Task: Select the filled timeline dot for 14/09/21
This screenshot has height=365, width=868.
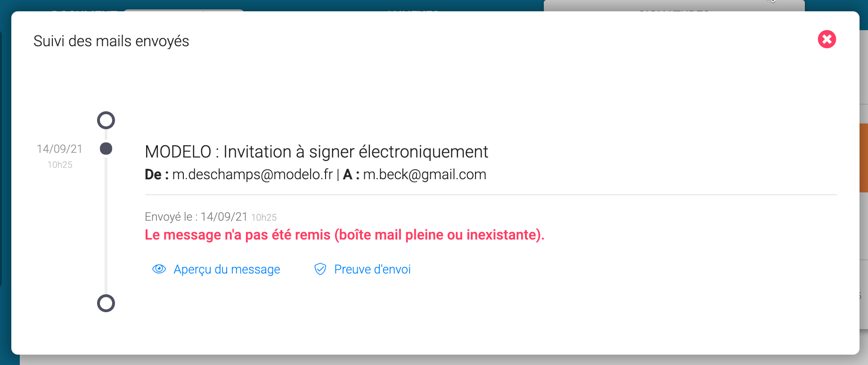Action: (106, 149)
